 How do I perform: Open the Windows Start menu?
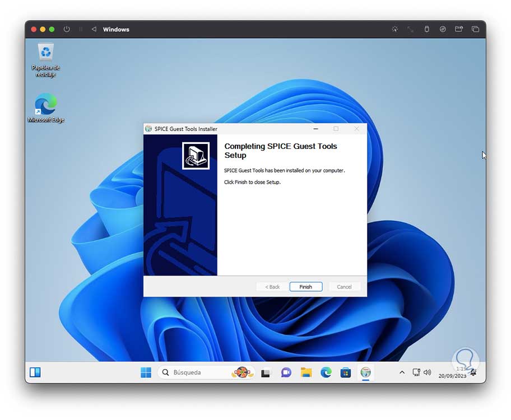(x=146, y=372)
